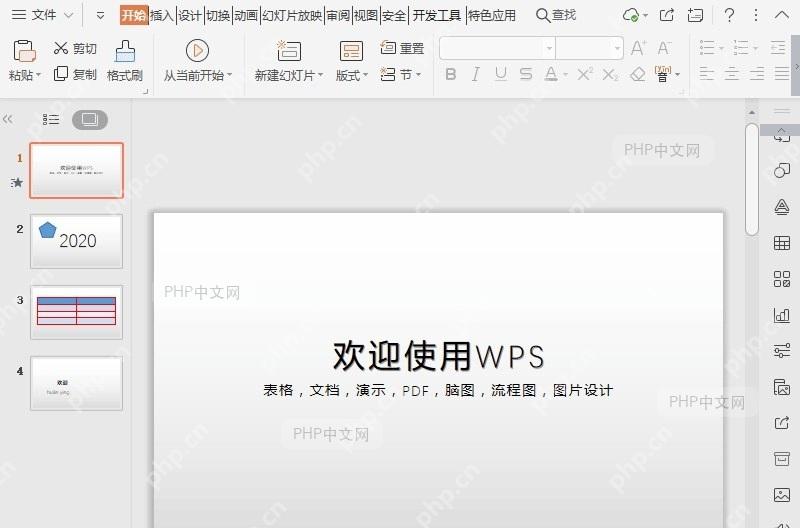Click the help question mark icon
800x528 pixels.
(x=730, y=15)
